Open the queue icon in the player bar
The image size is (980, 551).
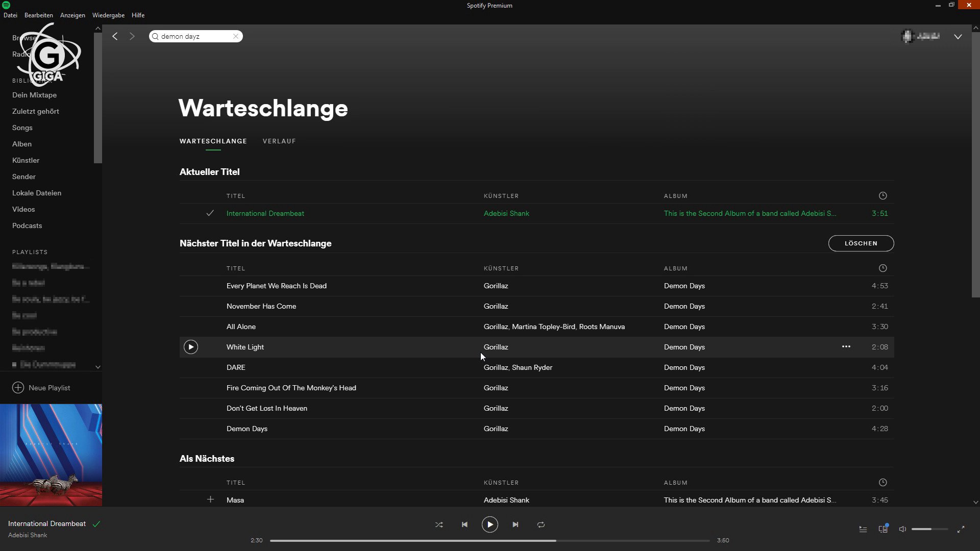point(863,529)
